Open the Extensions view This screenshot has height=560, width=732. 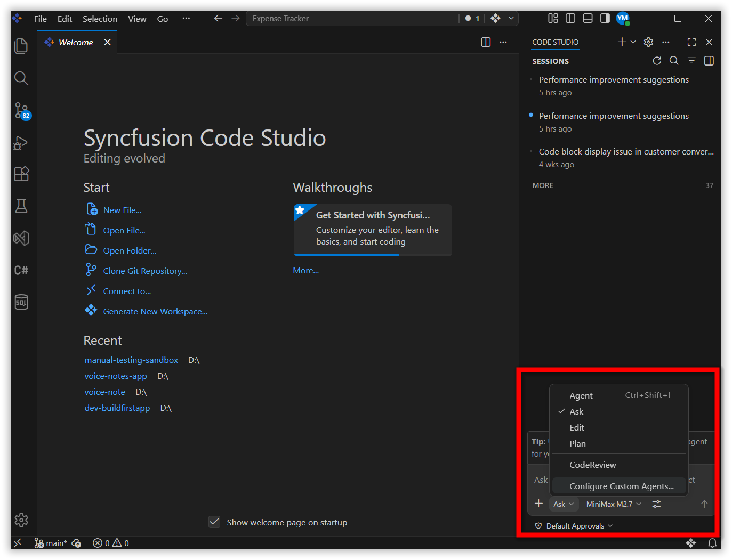(21, 174)
